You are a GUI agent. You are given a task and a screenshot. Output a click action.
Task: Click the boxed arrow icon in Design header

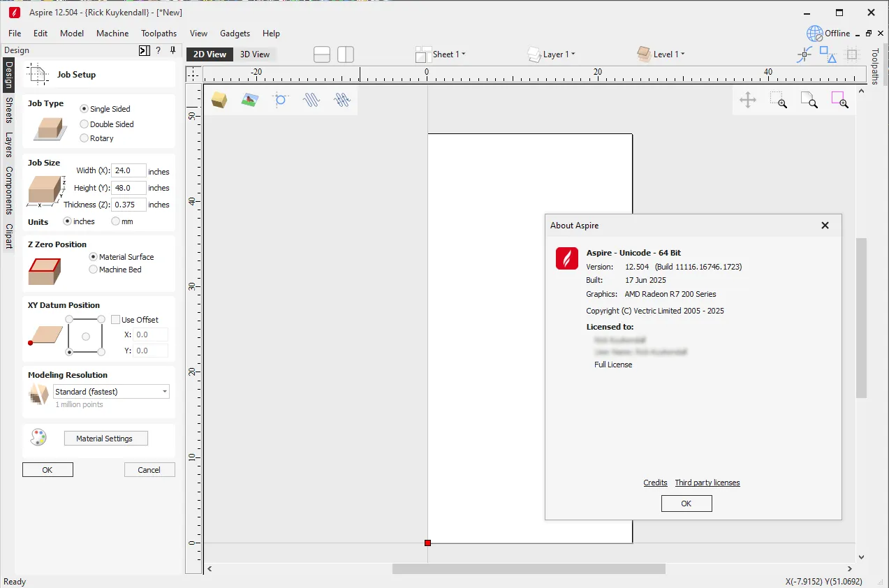pos(144,50)
